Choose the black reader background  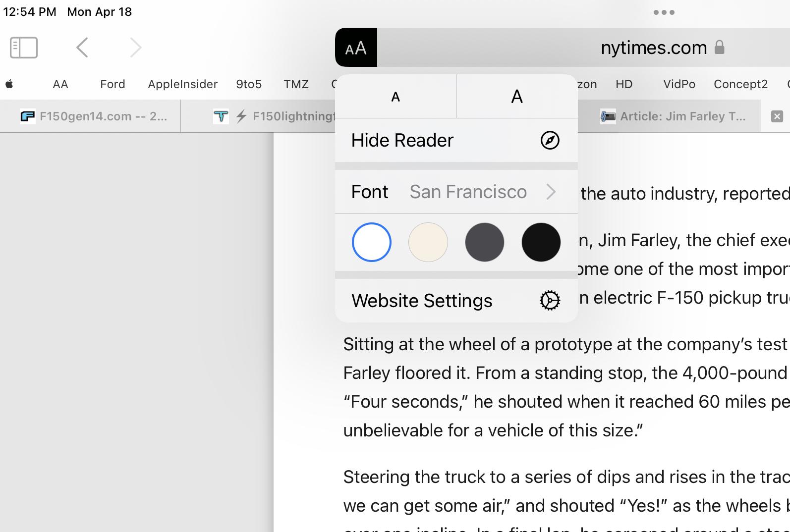pos(541,242)
